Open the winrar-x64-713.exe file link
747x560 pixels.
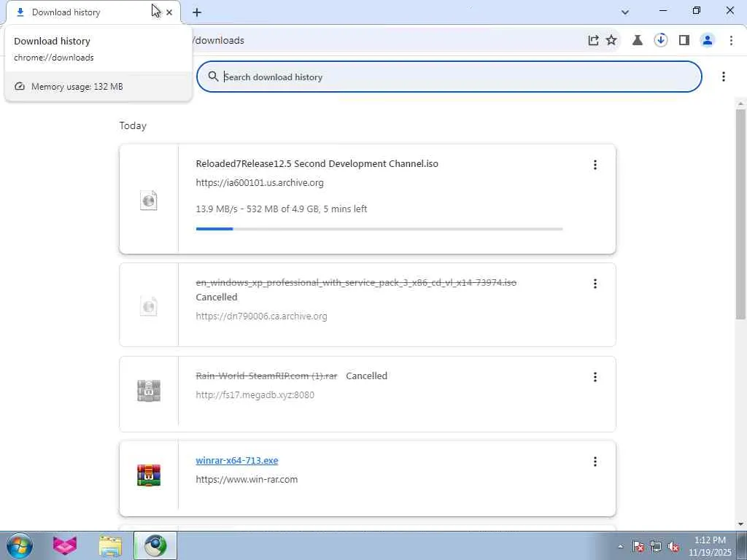pyautogui.click(x=237, y=461)
